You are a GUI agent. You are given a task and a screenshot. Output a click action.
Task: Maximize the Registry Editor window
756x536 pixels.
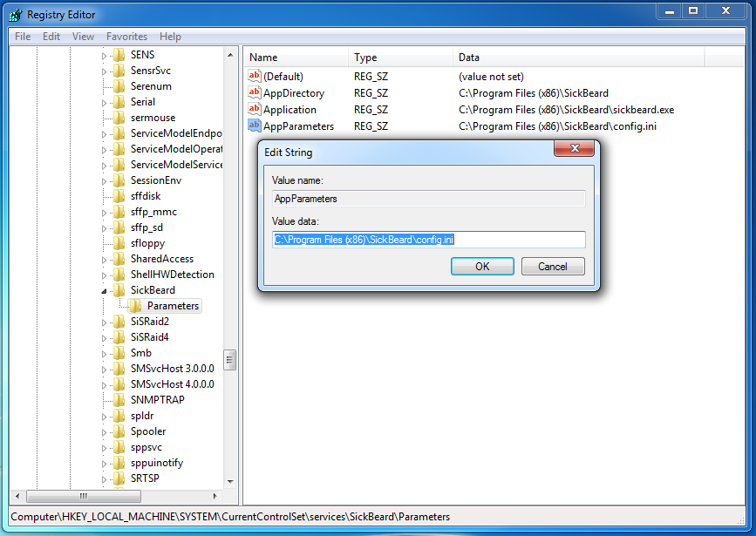coord(693,10)
